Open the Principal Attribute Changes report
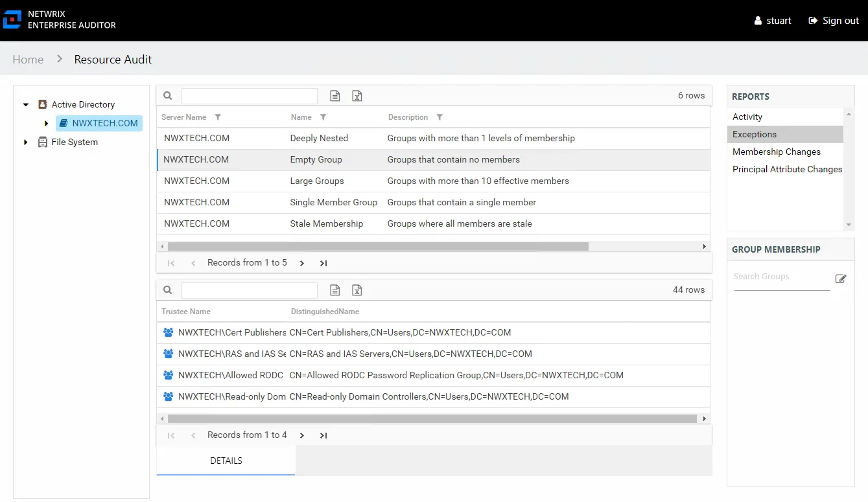 point(785,169)
